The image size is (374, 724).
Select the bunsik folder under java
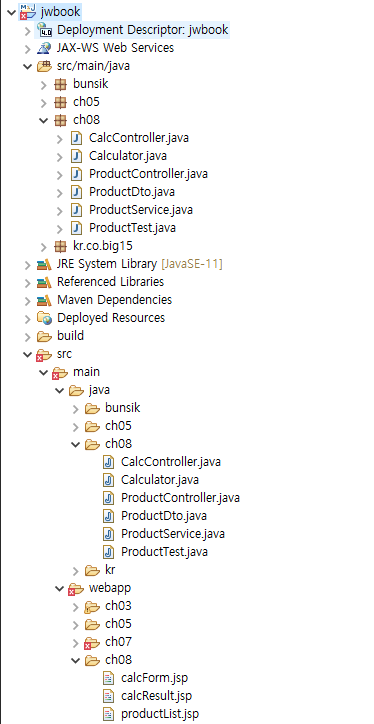coord(123,408)
